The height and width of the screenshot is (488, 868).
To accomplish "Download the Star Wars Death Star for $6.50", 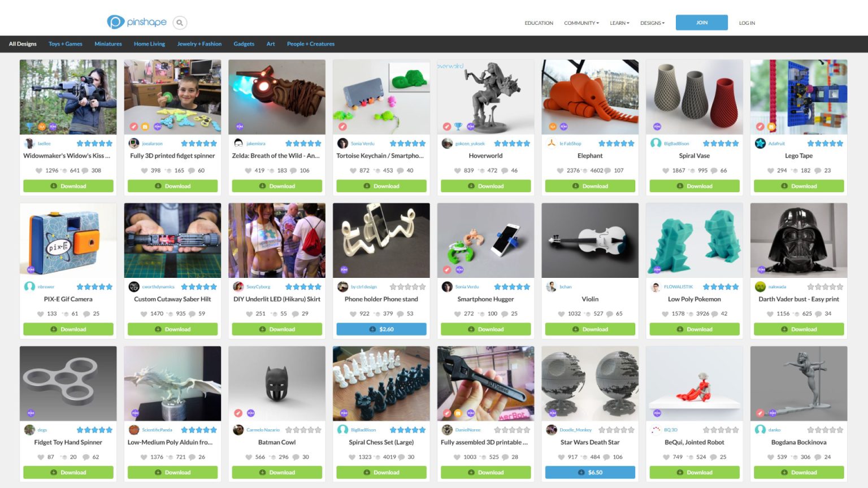I will coord(590,472).
